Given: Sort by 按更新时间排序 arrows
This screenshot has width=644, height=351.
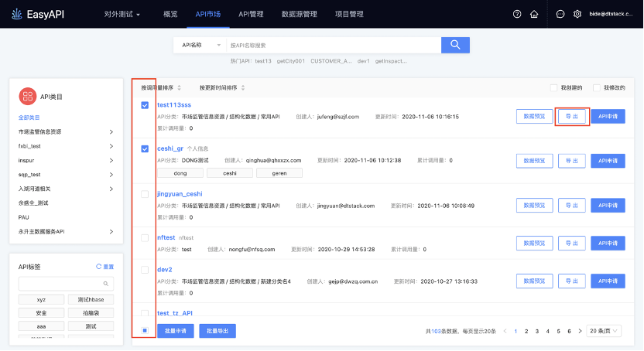Looking at the screenshot, I should pyautogui.click(x=243, y=88).
